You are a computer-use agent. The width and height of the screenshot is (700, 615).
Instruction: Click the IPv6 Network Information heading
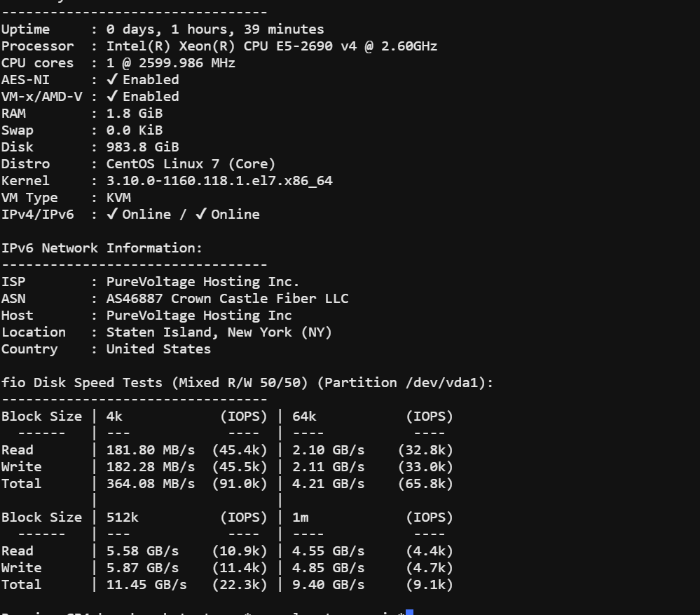click(x=102, y=248)
